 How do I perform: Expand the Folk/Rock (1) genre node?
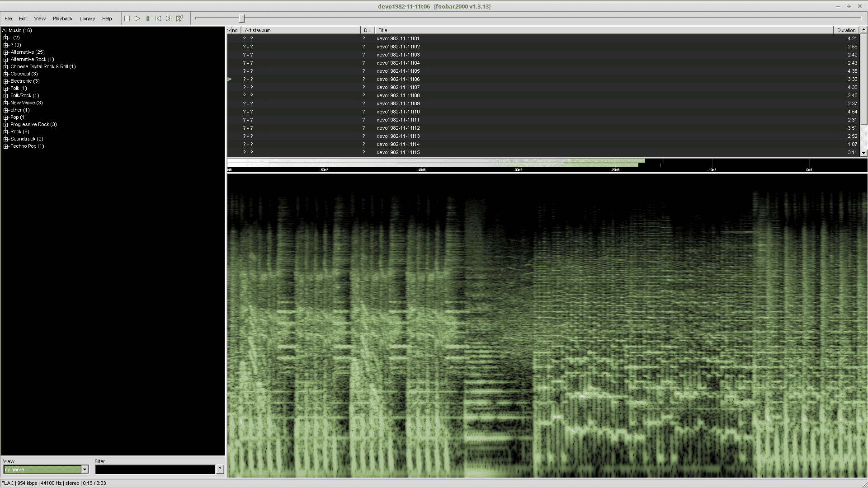(x=6, y=96)
